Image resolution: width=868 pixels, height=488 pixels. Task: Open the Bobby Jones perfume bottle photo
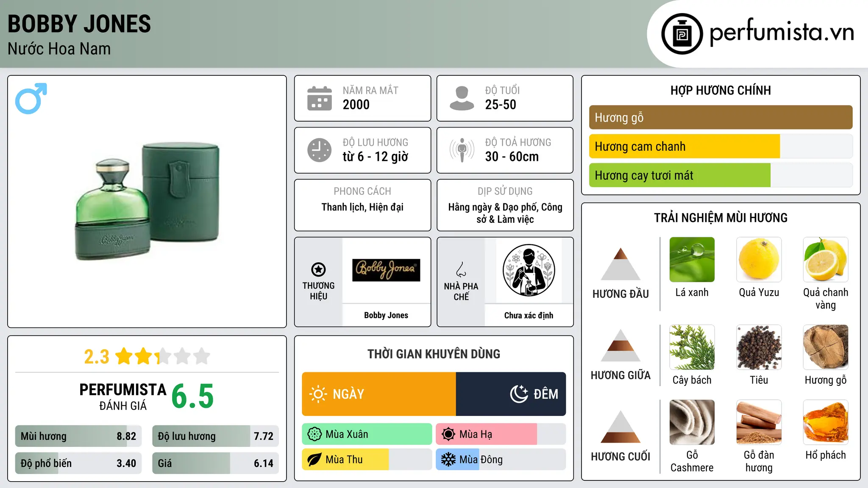[x=147, y=201]
